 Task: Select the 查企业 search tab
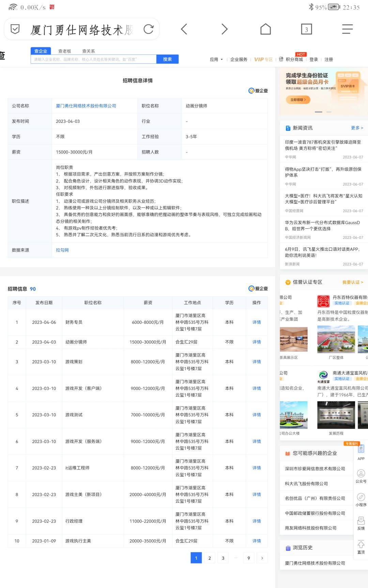[x=41, y=51]
